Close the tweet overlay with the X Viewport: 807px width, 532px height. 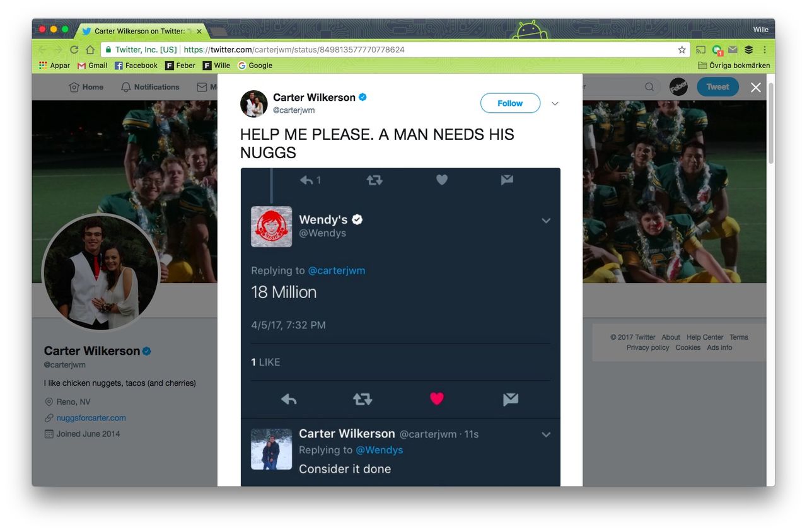click(756, 88)
